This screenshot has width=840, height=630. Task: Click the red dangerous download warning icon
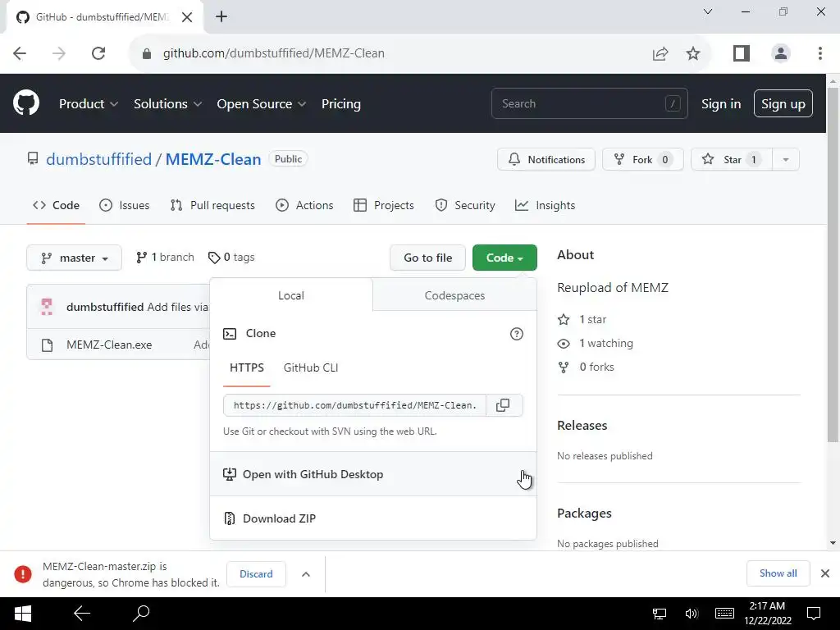coord(22,573)
